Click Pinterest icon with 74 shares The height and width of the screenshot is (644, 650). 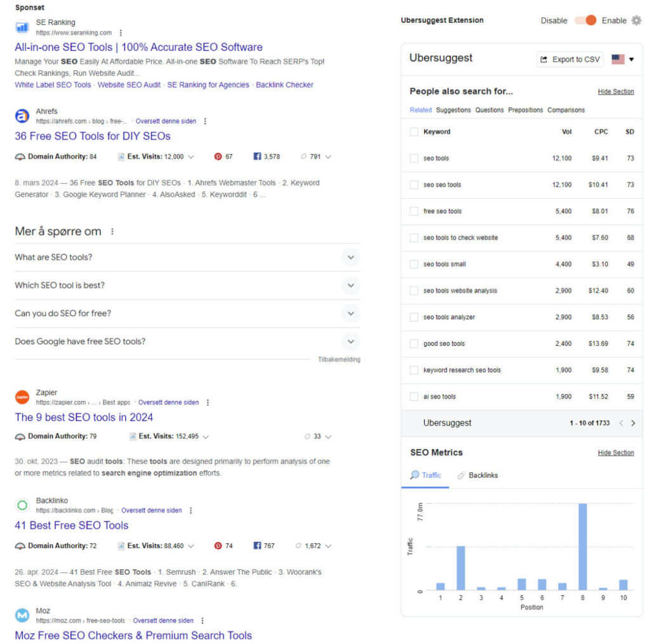[218, 546]
